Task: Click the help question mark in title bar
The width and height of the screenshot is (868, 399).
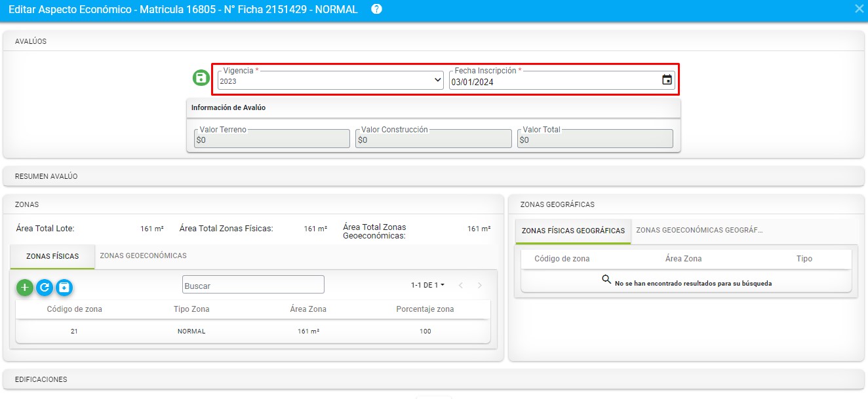Action: coord(376,9)
